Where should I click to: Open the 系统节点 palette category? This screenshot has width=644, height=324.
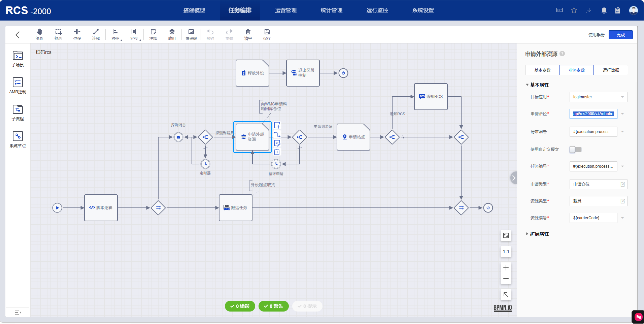(18, 139)
